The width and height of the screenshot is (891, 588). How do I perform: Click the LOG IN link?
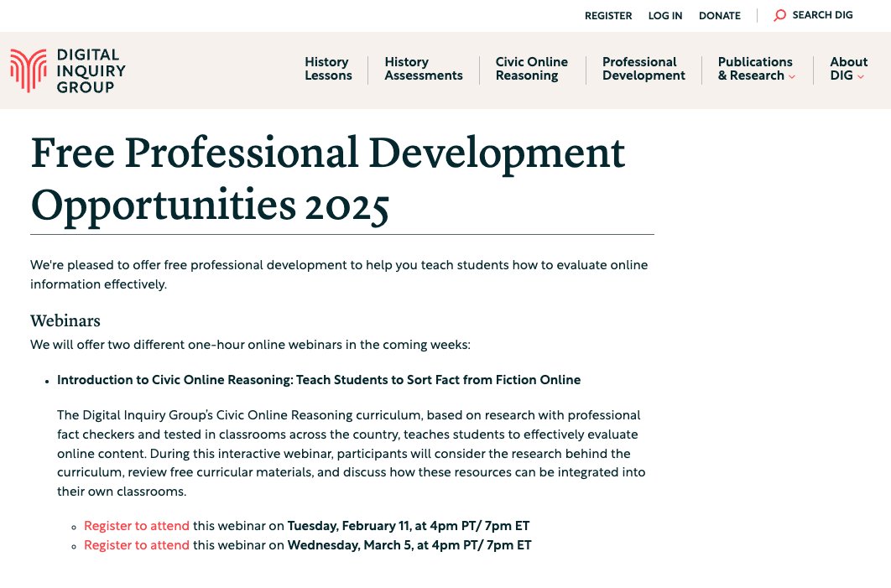pos(664,16)
